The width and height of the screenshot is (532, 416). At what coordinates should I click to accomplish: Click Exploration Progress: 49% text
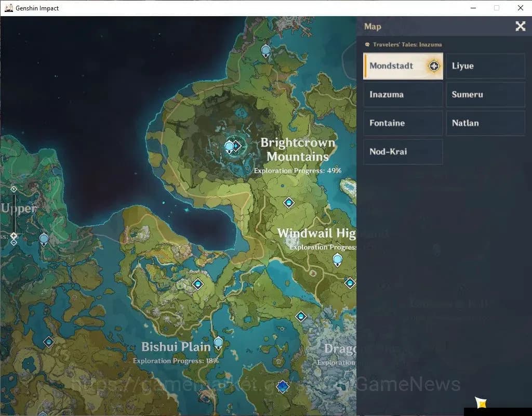point(298,171)
